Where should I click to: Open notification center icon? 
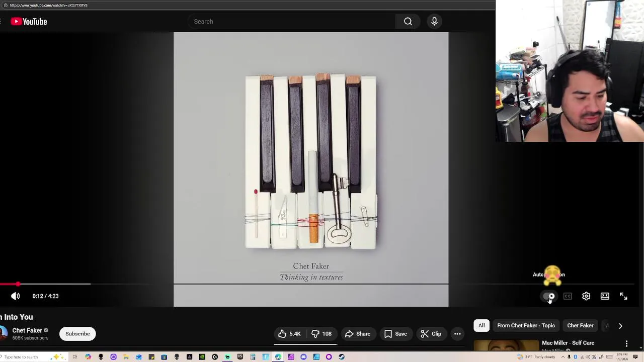point(635,357)
